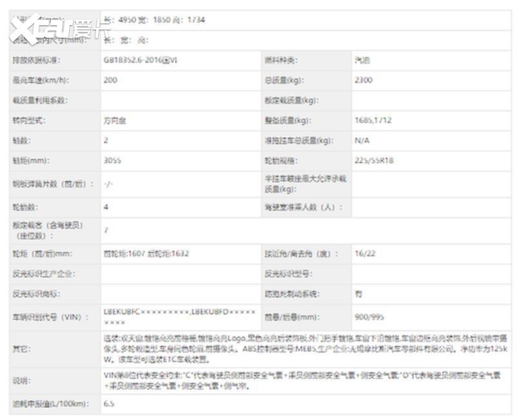Select the fuel consumption value 6.5

point(109,404)
